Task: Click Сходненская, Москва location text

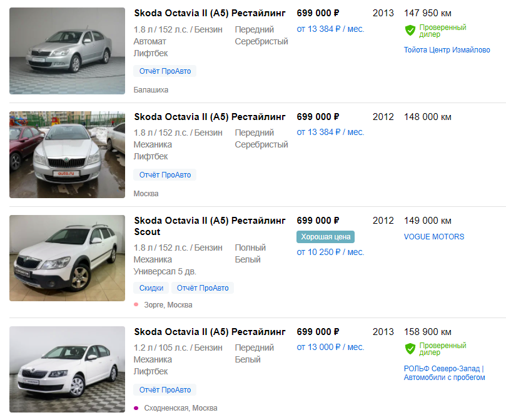Action: [x=181, y=408]
